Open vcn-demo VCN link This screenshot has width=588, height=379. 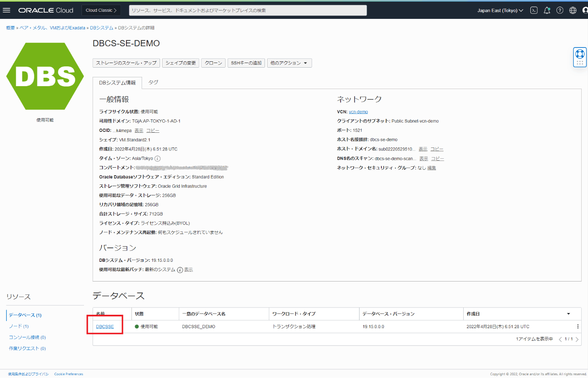tap(358, 112)
